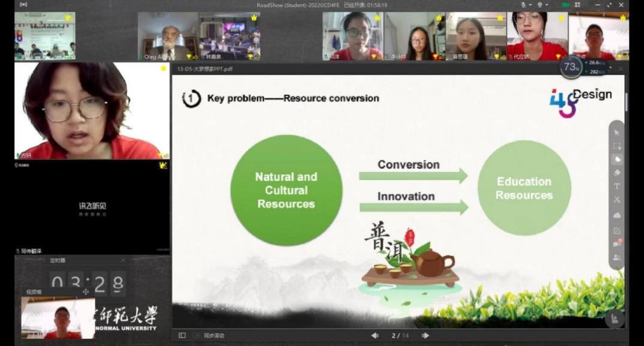Viewport: 644px width, 346px height.
Task: Open the participants list icon
Action: [x=616, y=258]
